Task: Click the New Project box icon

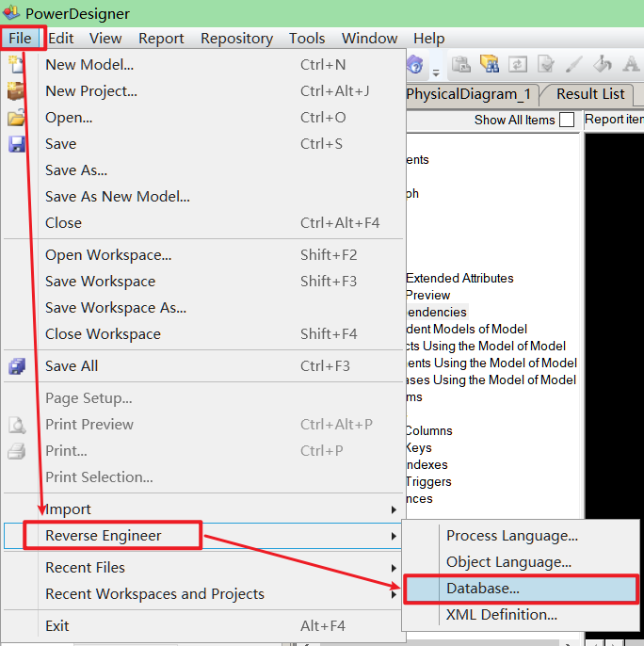Action: 16,91
